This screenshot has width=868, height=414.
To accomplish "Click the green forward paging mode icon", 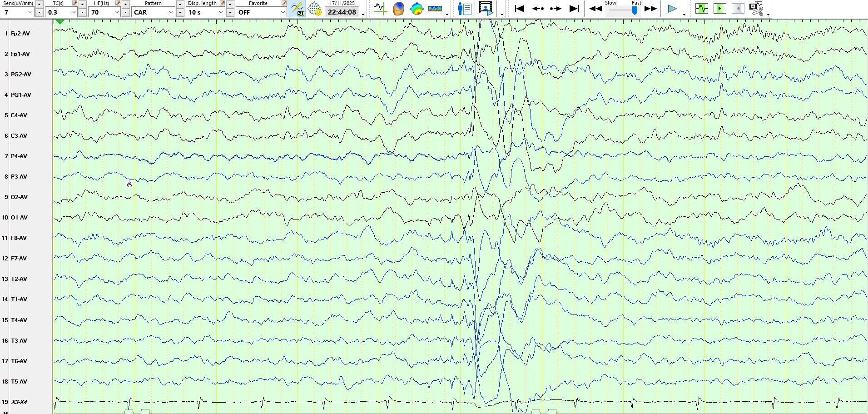I will (x=720, y=9).
